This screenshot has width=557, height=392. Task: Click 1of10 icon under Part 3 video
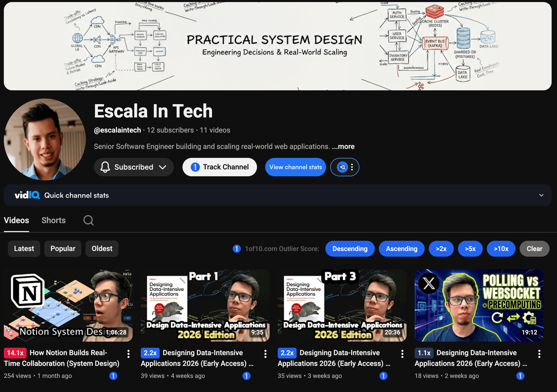383,376
